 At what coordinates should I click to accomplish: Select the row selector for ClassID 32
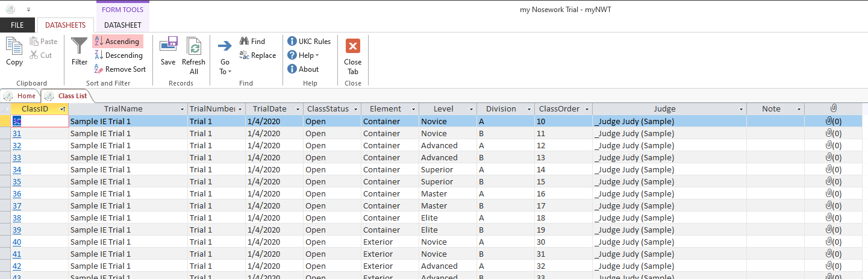(5, 145)
